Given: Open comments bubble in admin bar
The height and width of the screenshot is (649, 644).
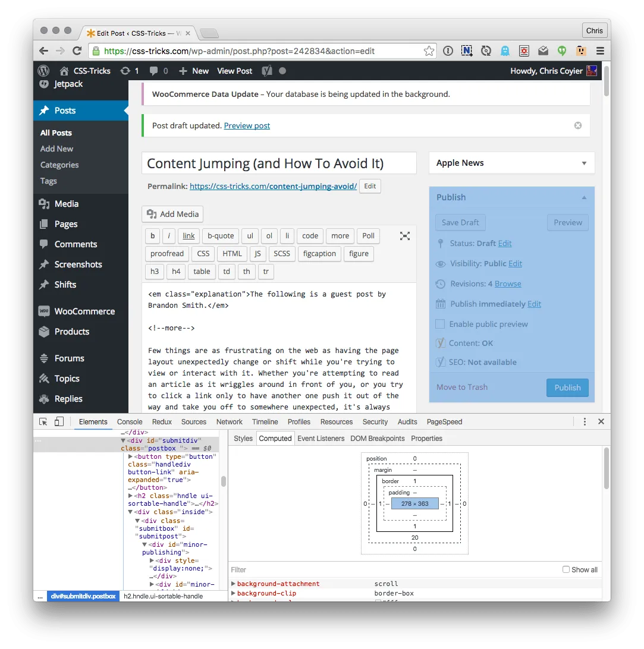Looking at the screenshot, I should [153, 71].
